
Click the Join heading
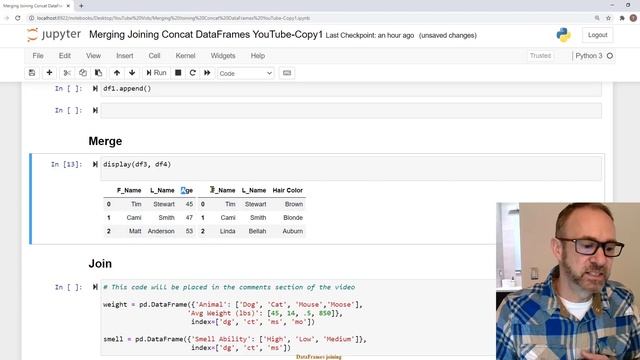tap(100, 264)
